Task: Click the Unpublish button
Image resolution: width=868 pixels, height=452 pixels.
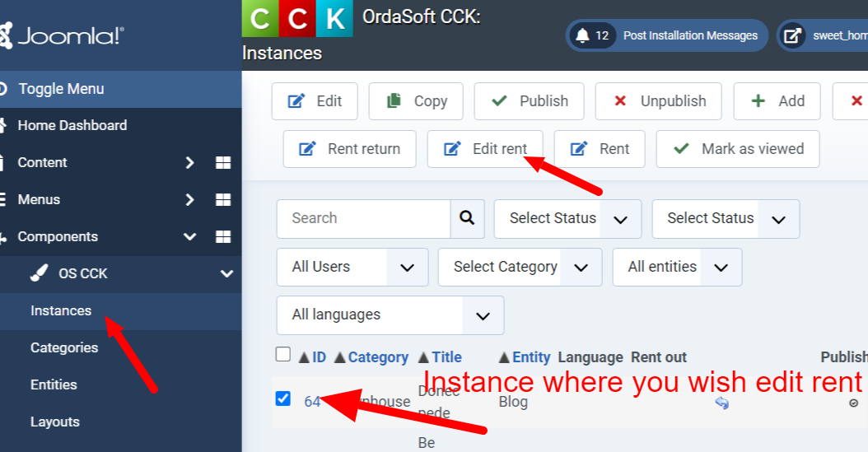Action: 658,101
